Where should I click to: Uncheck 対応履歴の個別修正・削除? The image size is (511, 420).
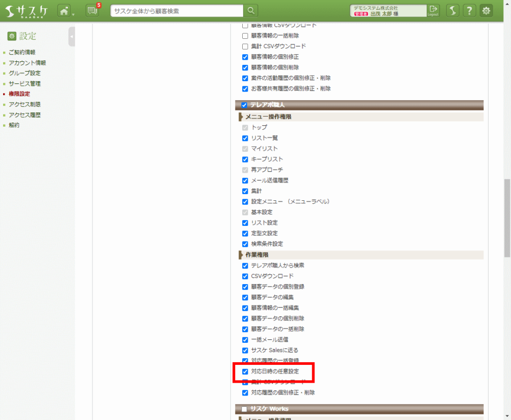pyautogui.click(x=245, y=392)
